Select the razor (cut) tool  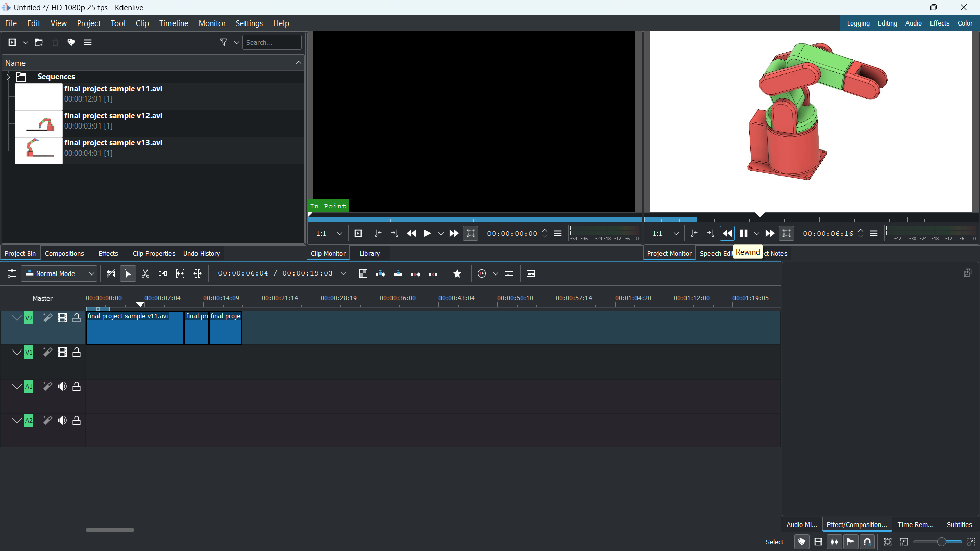145,274
